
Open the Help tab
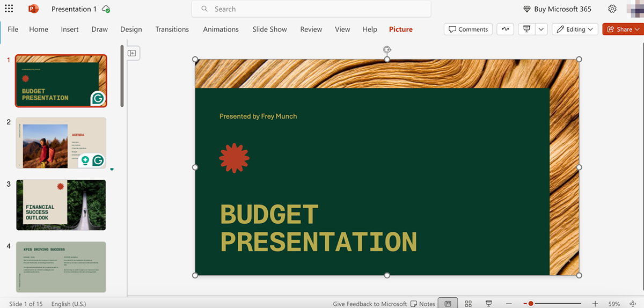pyautogui.click(x=370, y=30)
